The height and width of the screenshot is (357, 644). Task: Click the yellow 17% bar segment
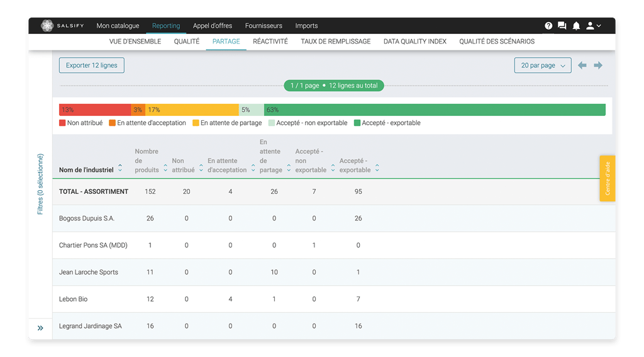[192, 110]
